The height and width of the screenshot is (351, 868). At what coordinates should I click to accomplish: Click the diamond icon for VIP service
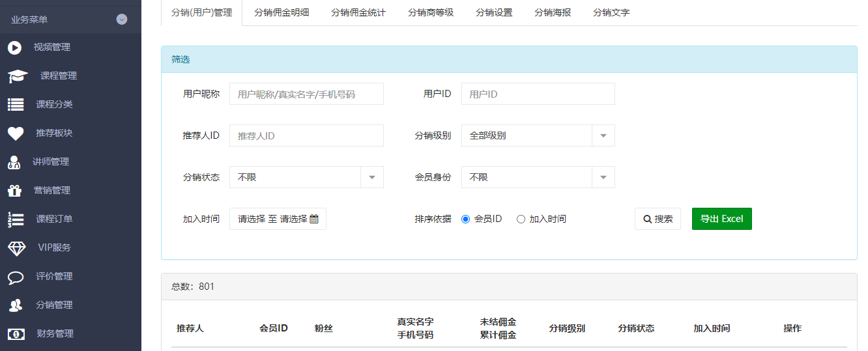tap(16, 248)
